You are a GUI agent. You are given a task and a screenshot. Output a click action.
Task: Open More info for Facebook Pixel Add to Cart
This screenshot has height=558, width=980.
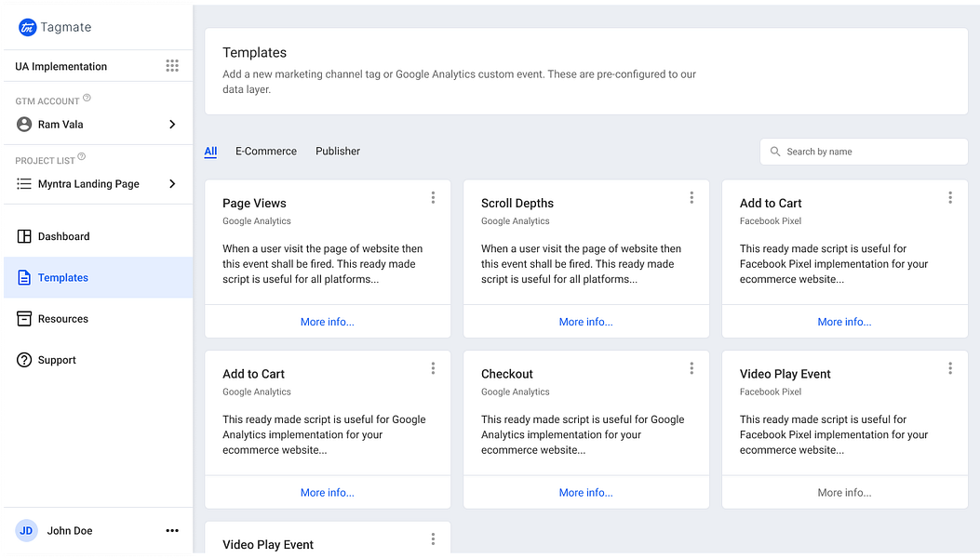pos(845,322)
